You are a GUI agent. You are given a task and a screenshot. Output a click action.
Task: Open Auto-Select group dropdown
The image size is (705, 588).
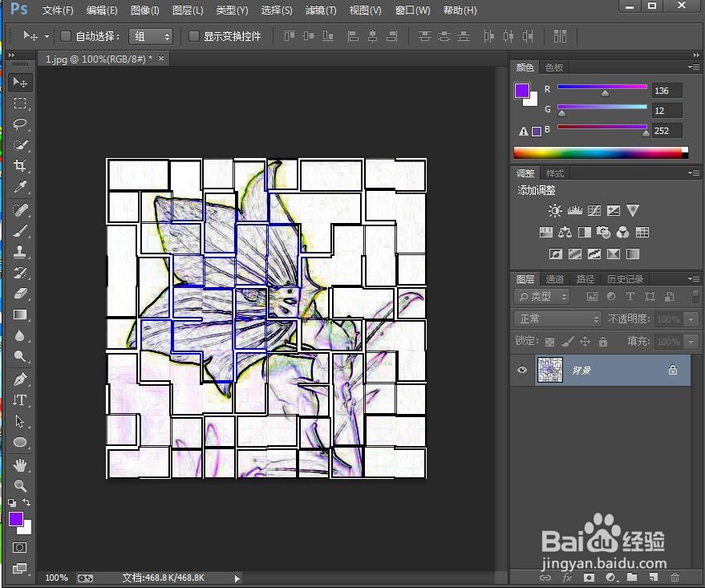pyautogui.click(x=151, y=36)
